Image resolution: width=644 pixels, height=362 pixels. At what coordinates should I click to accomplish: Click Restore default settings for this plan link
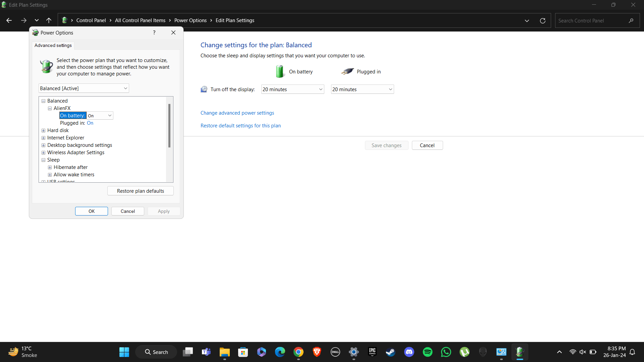(x=240, y=126)
